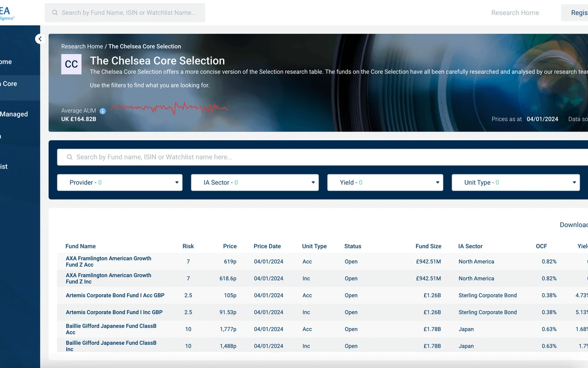Click Japan sector in Baillie Gifford ClassB Acc row
This screenshot has height=368, width=588.
[466, 329]
